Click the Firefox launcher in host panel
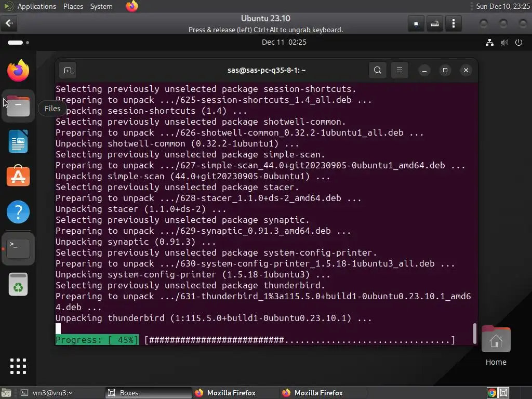532x399 pixels. pos(132,6)
